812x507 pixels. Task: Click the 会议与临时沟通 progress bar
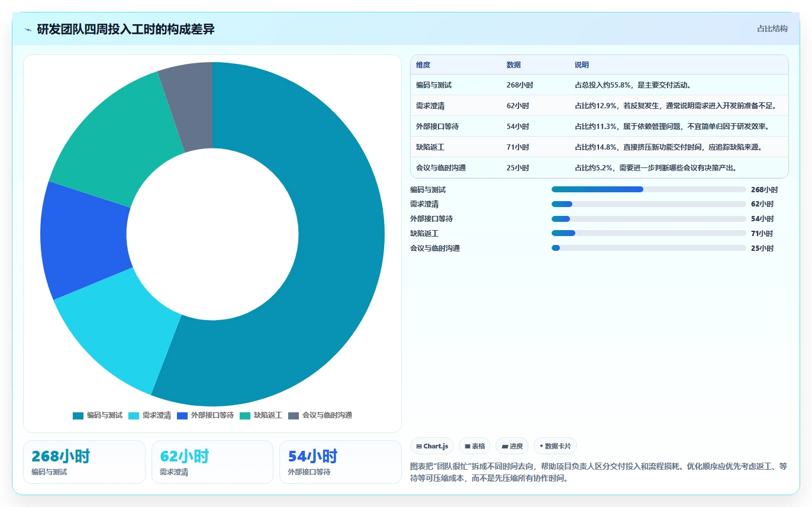(649, 248)
